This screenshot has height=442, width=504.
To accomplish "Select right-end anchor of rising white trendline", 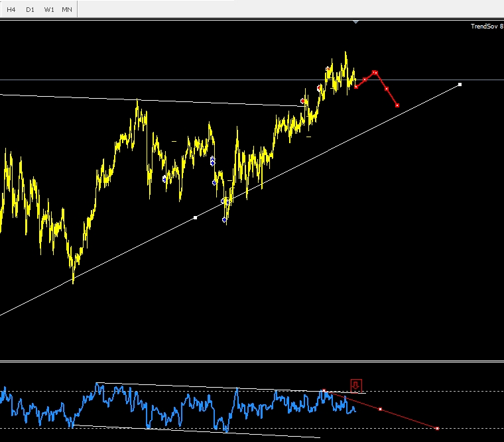I will (x=460, y=84).
